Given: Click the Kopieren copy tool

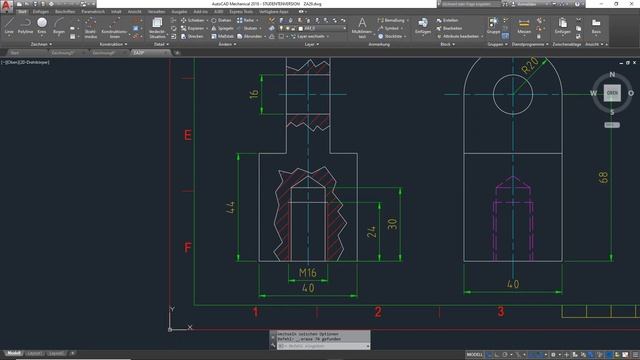Looking at the screenshot, I should point(192,28).
